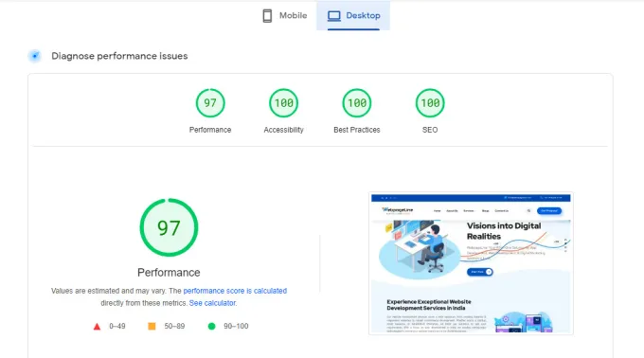Click the desktop laptop icon
Image resolution: width=644 pixels, height=358 pixels.
pyautogui.click(x=334, y=16)
